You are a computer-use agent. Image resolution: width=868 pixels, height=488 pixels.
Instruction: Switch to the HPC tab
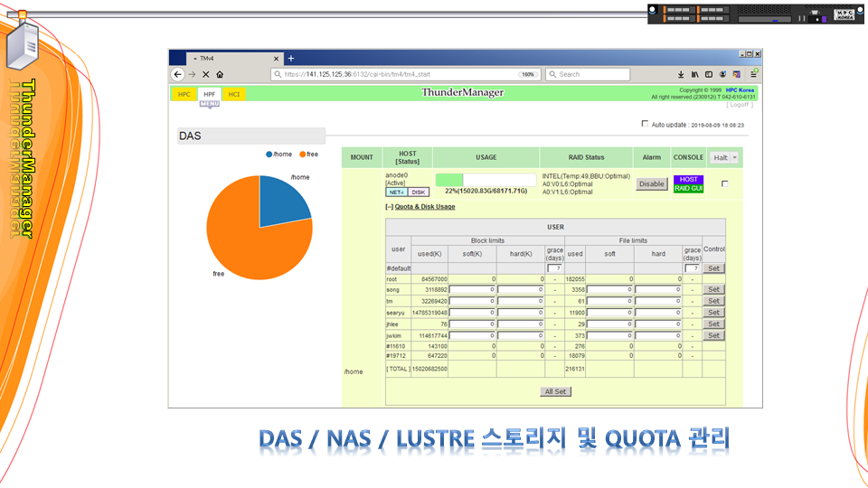point(184,94)
